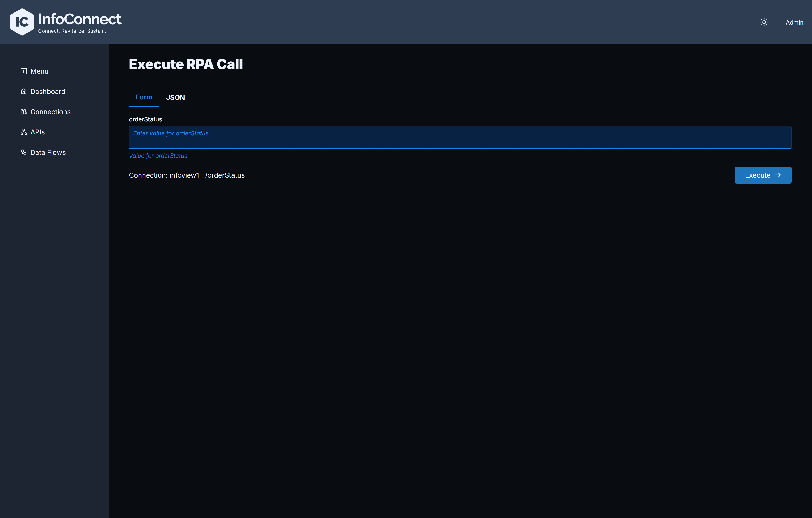The width and height of the screenshot is (812, 518).
Task: Open the Admin user menu
Action: [x=794, y=22]
